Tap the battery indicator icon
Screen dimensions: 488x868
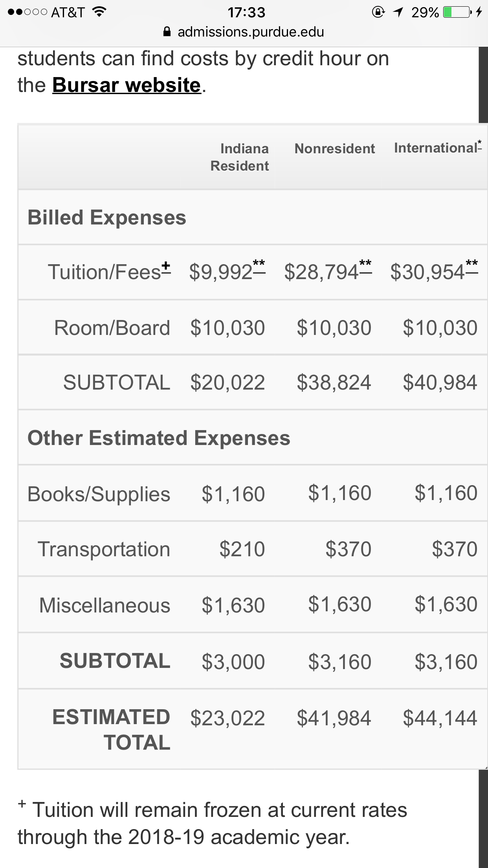457,12
